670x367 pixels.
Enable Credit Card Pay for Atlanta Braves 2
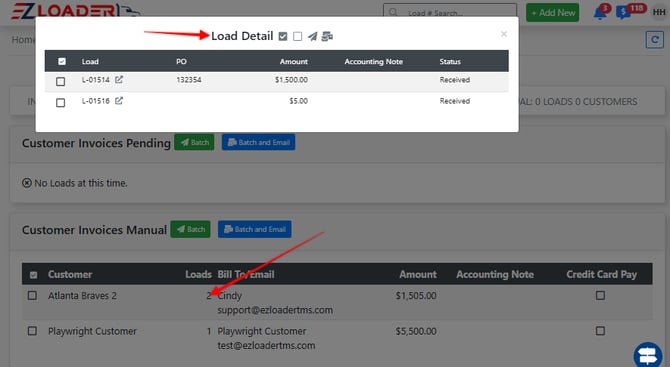(x=600, y=295)
